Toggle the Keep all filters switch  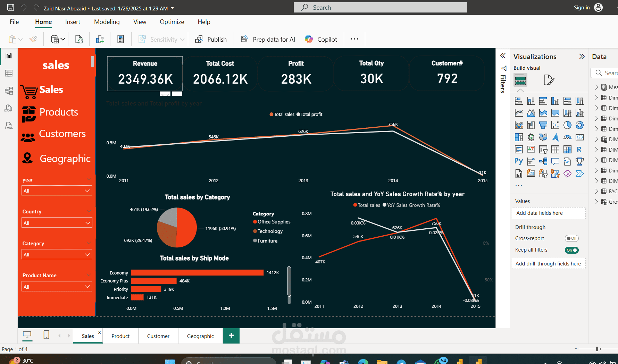pyautogui.click(x=571, y=250)
